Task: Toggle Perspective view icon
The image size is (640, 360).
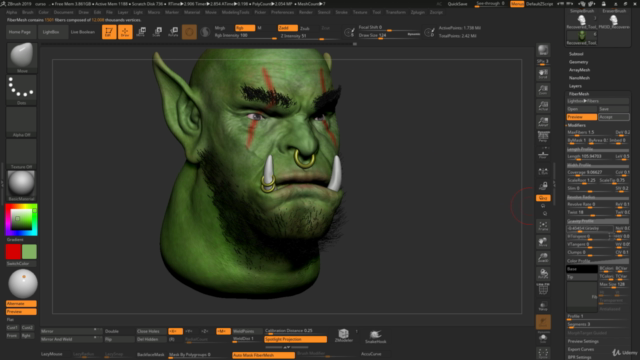Action: pos(543,137)
